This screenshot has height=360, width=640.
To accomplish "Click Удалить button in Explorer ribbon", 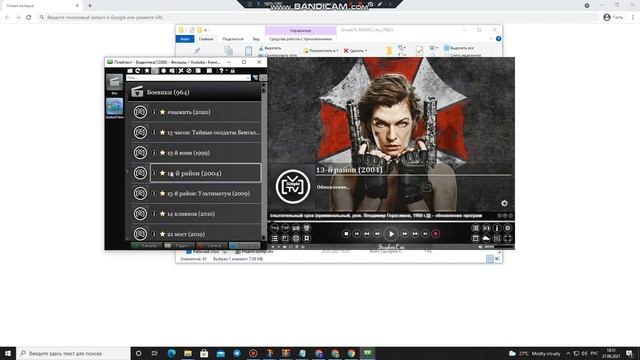I will tap(356, 51).
